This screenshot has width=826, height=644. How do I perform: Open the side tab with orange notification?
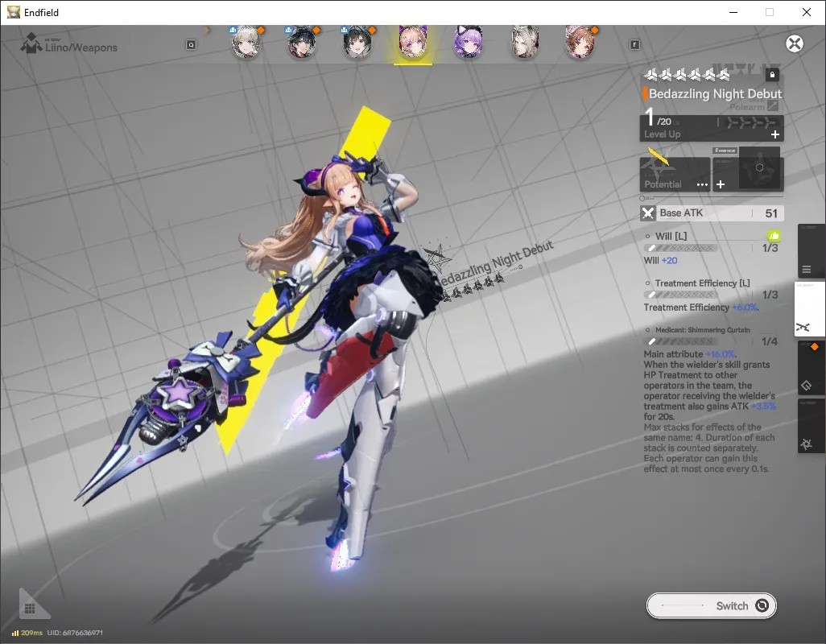(811, 368)
